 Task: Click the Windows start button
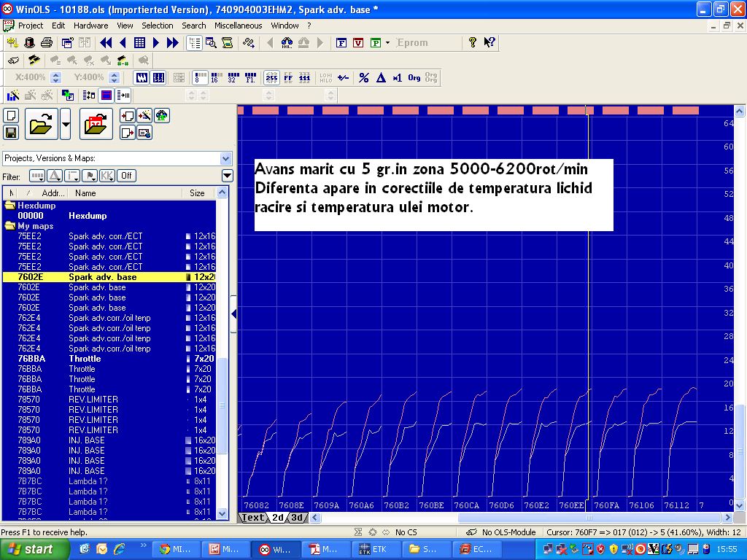pyautogui.click(x=29, y=549)
